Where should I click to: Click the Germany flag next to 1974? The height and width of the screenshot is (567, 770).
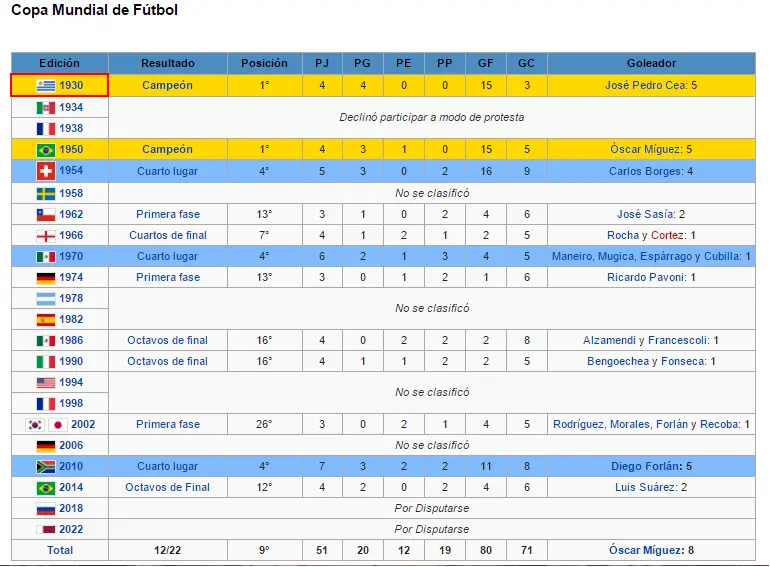coord(46,278)
